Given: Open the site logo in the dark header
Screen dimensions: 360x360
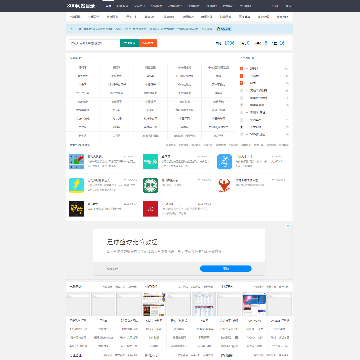Looking at the screenshot, I should 81,6.
